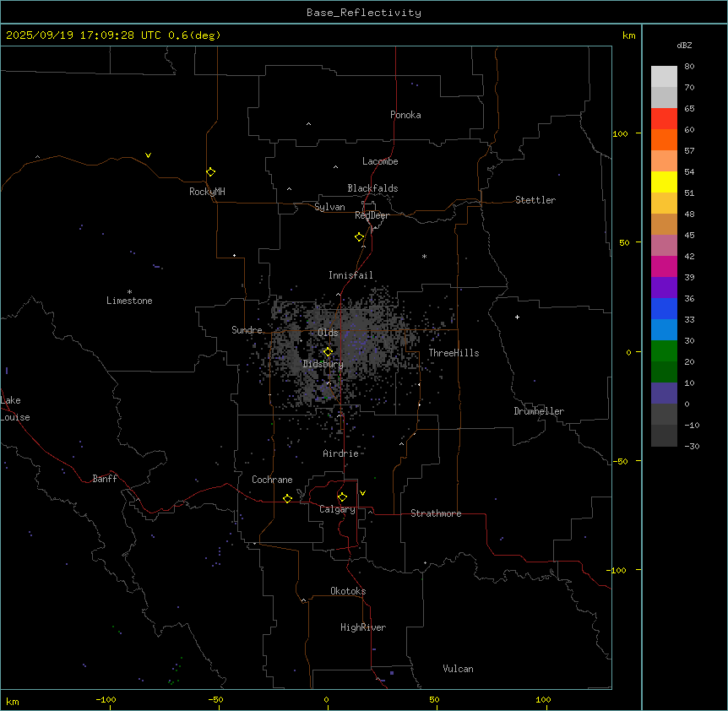Click the asterisk marker above Limestone
The image size is (728, 711).
[x=129, y=291]
